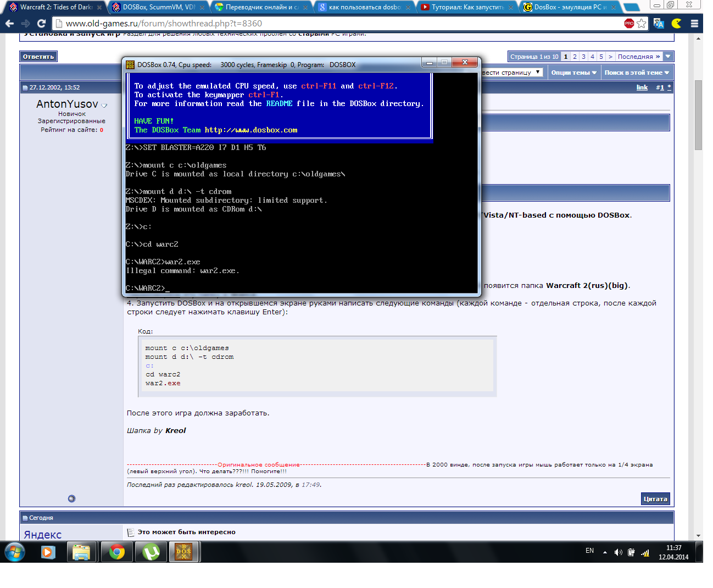
Task: Go to thread page 4
Action: tap(592, 57)
